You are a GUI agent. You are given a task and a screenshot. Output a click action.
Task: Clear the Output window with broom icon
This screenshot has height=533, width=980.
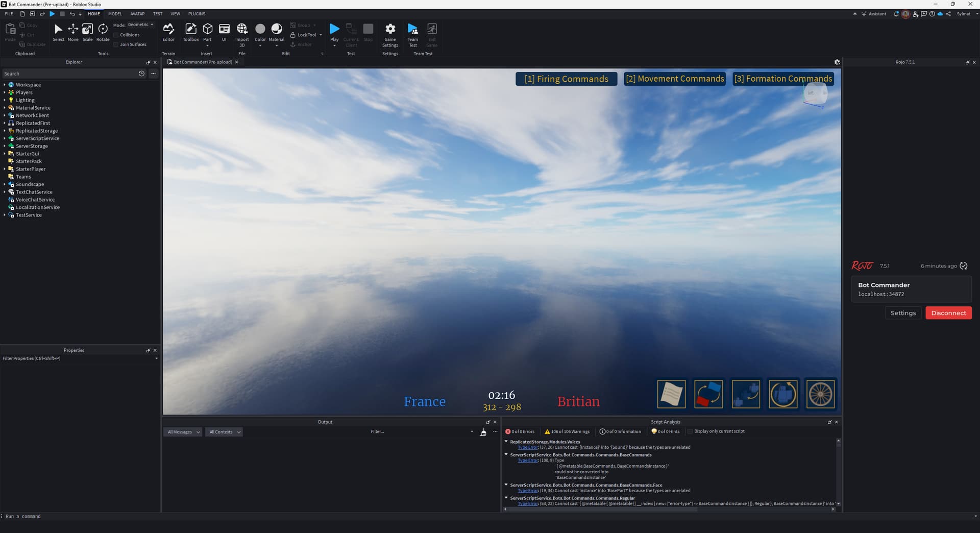483,432
